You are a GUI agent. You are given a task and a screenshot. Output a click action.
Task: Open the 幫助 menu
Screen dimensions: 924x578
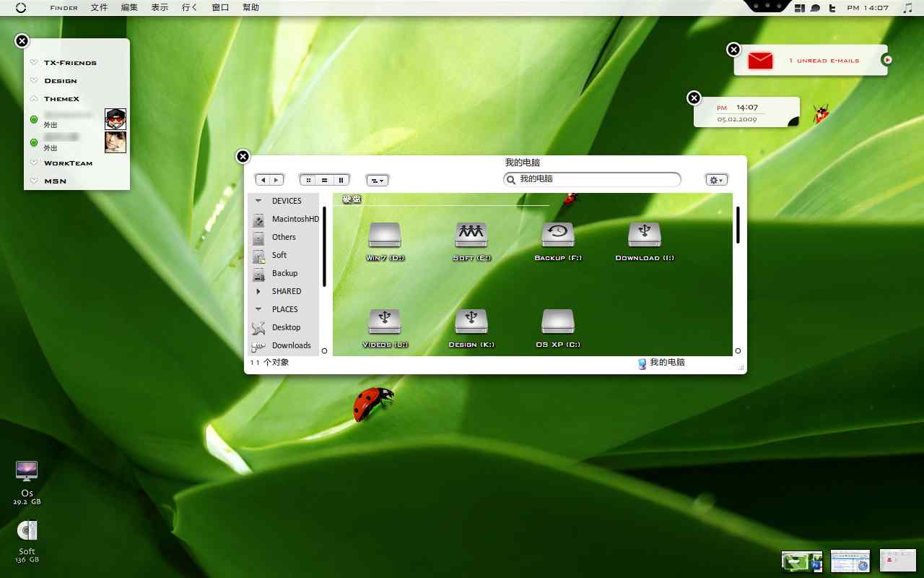pos(250,8)
